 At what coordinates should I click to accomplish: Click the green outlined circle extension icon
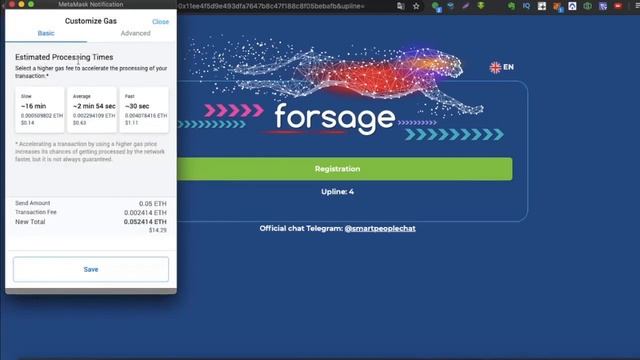coord(587,6)
